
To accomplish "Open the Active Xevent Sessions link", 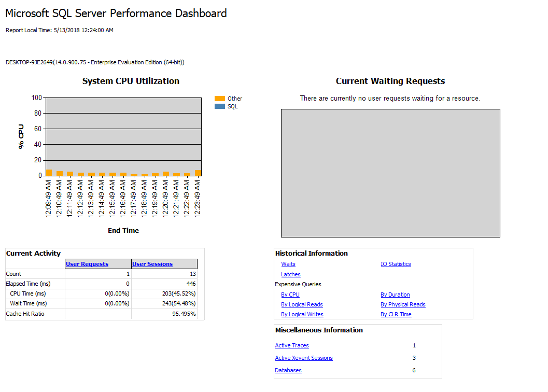I will point(304,358).
